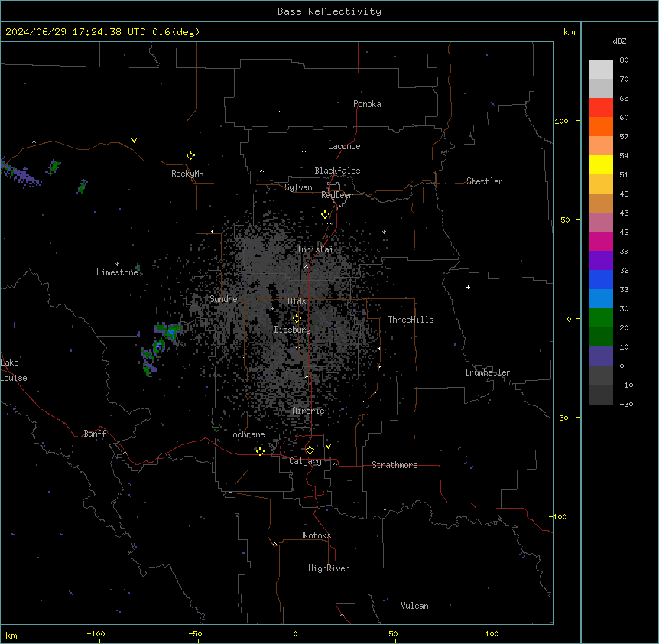The height and width of the screenshot is (644, 659).
Task: Click the 80 dBZ scale value
Action: [624, 60]
